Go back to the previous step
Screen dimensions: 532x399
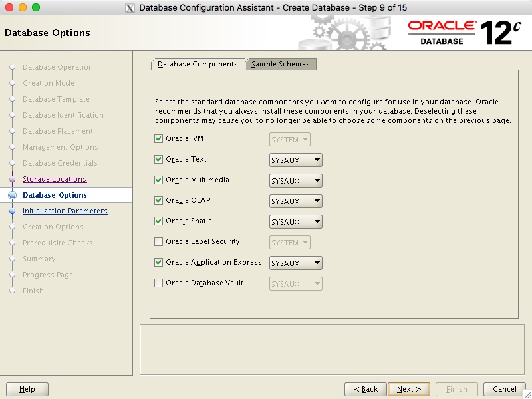pyautogui.click(x=365, y=389)
